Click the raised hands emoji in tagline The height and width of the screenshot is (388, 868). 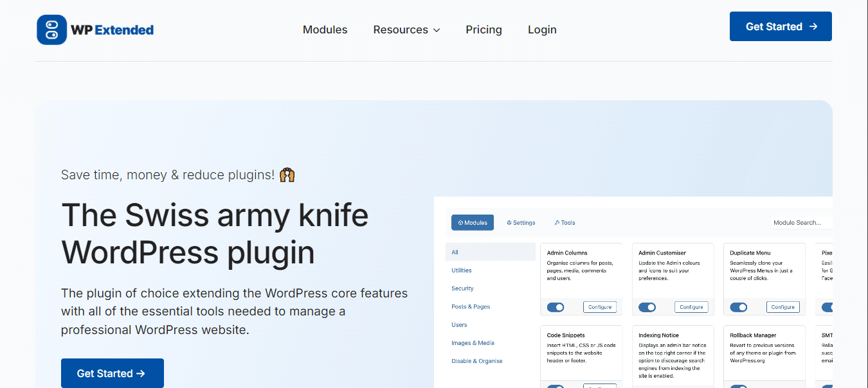pyautogui.click(x=287, y=175)
